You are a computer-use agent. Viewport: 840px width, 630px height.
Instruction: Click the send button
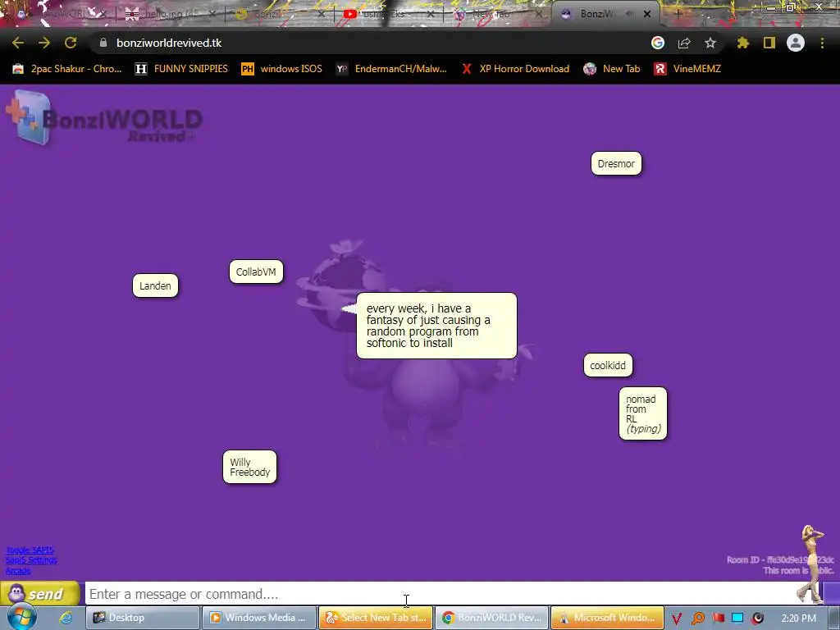click(x=40, y=594)
